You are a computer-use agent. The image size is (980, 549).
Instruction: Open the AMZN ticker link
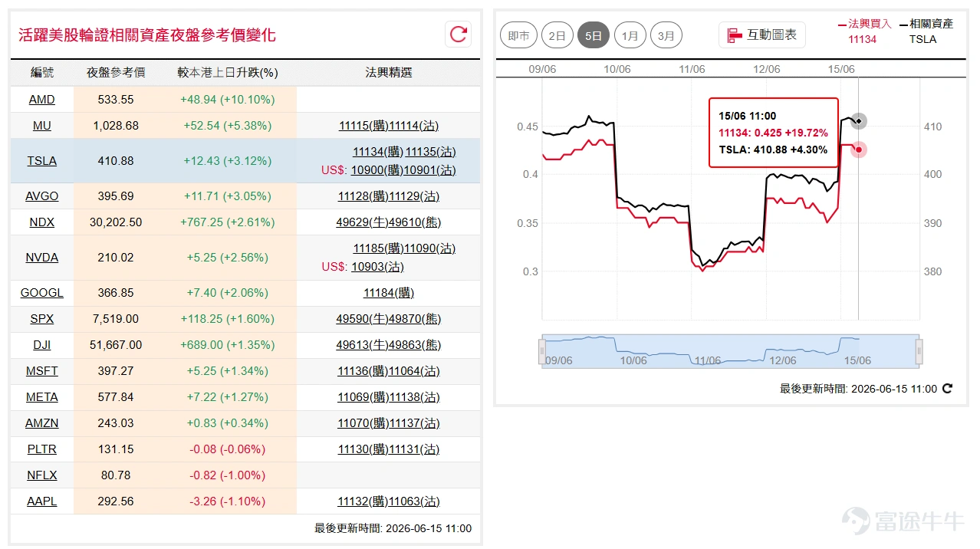(x=42, y=423)
